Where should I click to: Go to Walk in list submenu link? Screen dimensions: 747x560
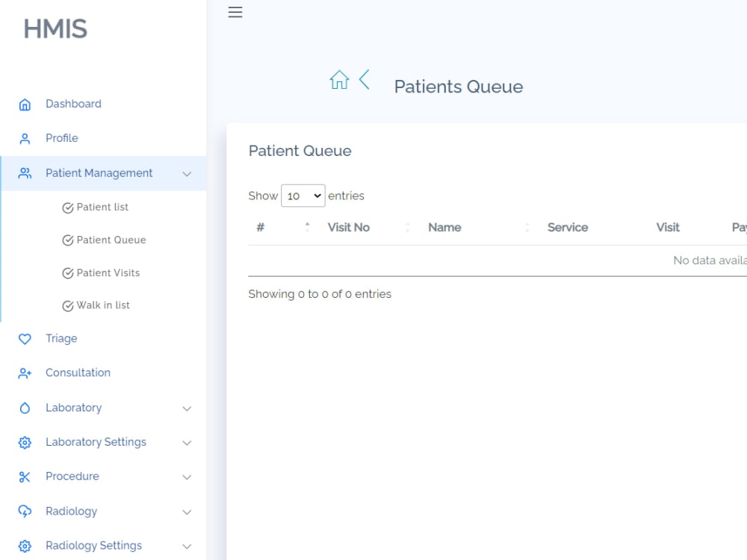pos(103,305)
